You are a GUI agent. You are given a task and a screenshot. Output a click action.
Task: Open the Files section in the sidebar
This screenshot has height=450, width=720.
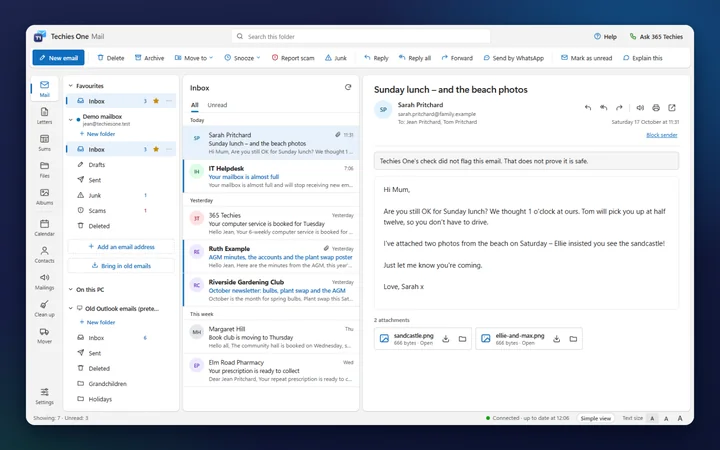tap(45, 169)
